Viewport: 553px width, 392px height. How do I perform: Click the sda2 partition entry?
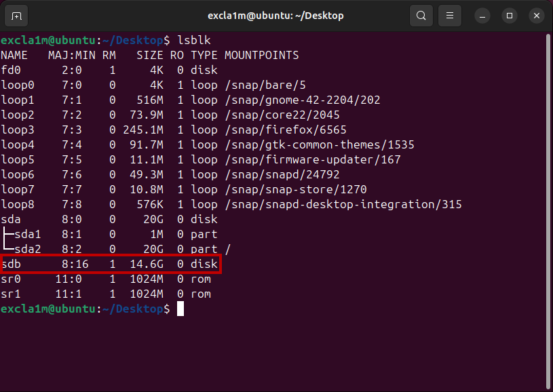click(x=28, y=249)
